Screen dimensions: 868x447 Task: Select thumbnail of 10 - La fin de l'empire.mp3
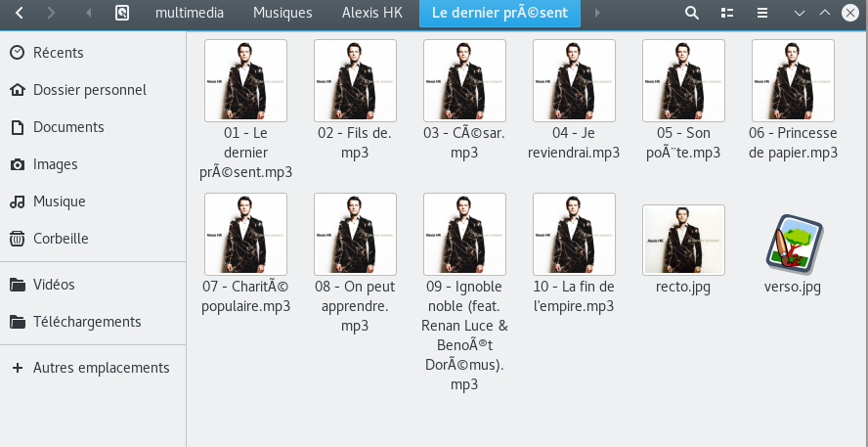[x=574, y=234]
